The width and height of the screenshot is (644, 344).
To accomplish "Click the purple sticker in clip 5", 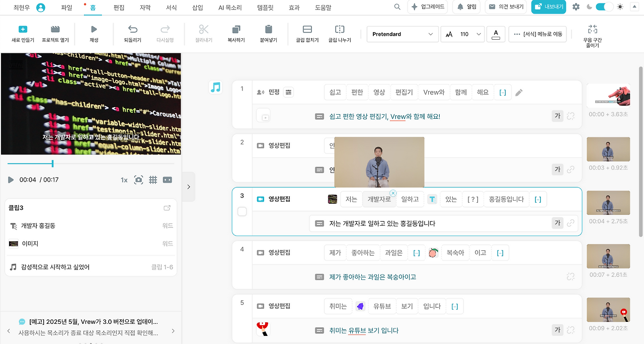I will (360, 306).
